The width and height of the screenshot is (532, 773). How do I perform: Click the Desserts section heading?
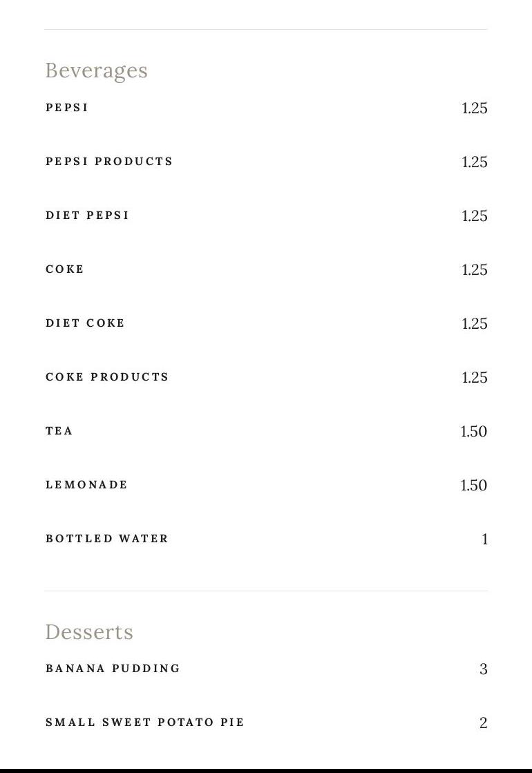click(x=89, y=632)
